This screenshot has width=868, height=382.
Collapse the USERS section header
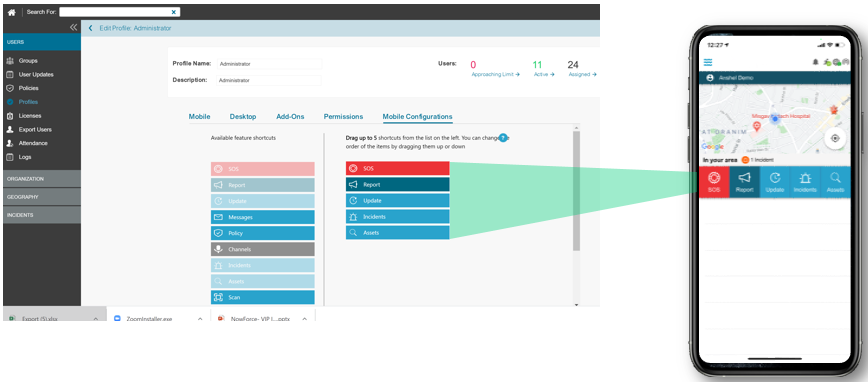pos(42,42)
